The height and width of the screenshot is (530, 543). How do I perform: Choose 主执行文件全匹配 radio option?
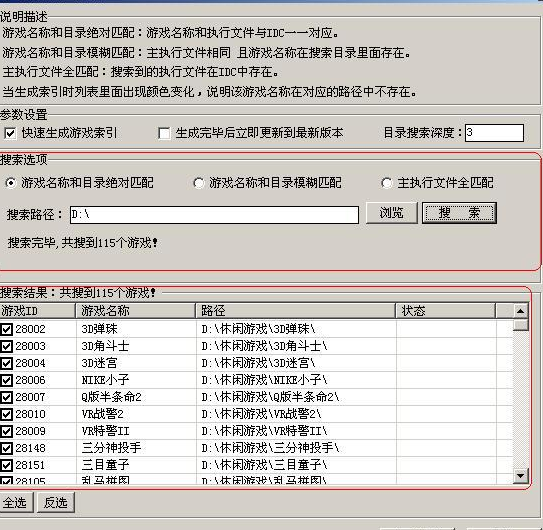coord(387,183)
